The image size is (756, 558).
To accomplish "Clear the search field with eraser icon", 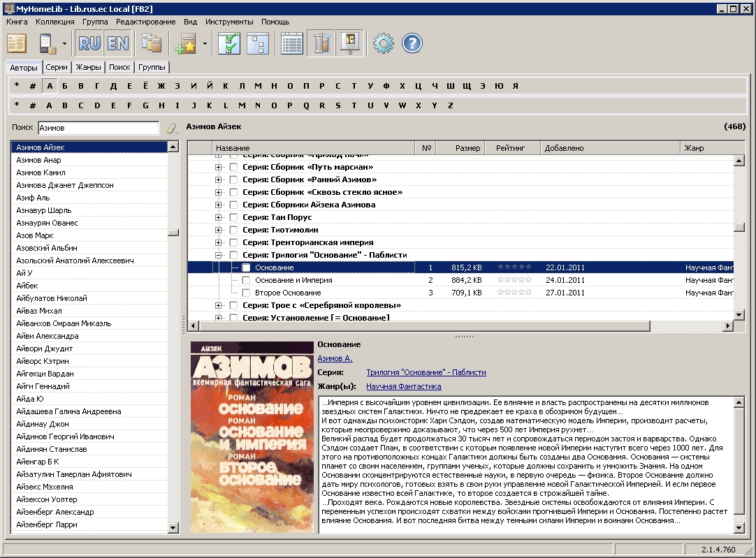I will [171, 128].
